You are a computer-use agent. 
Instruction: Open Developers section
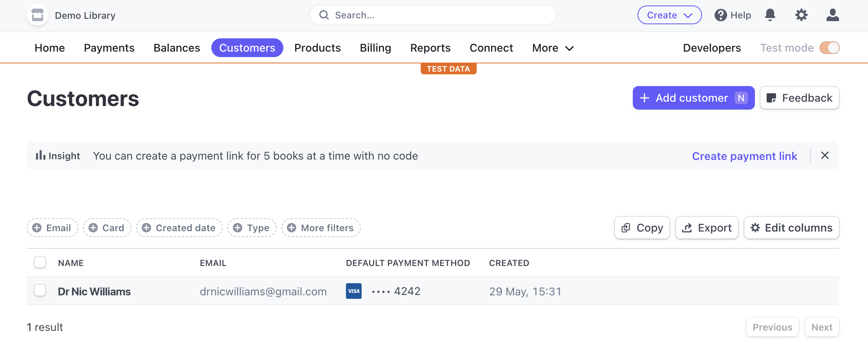click(x=712, y=48)
